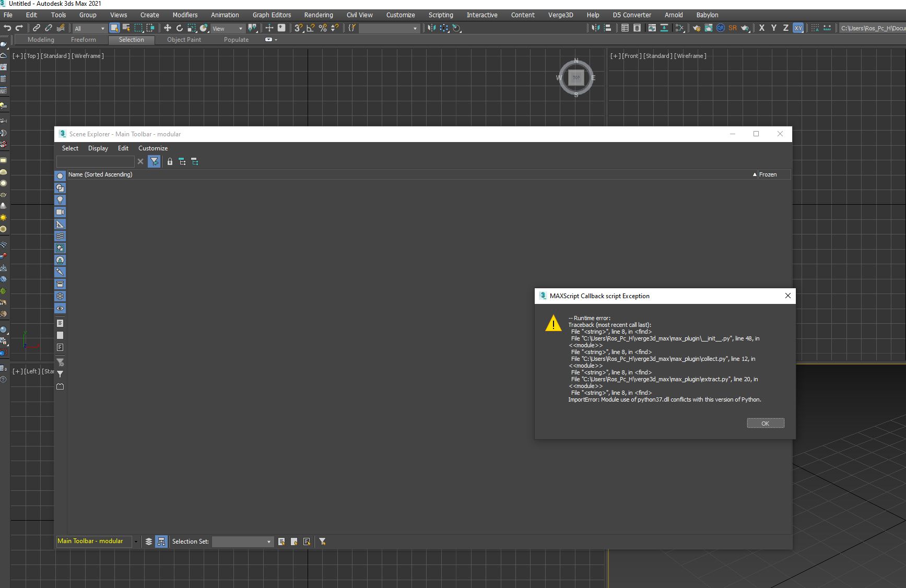
Task: Activate the Unlink Selection tool
Action: [x=49, y=28]
